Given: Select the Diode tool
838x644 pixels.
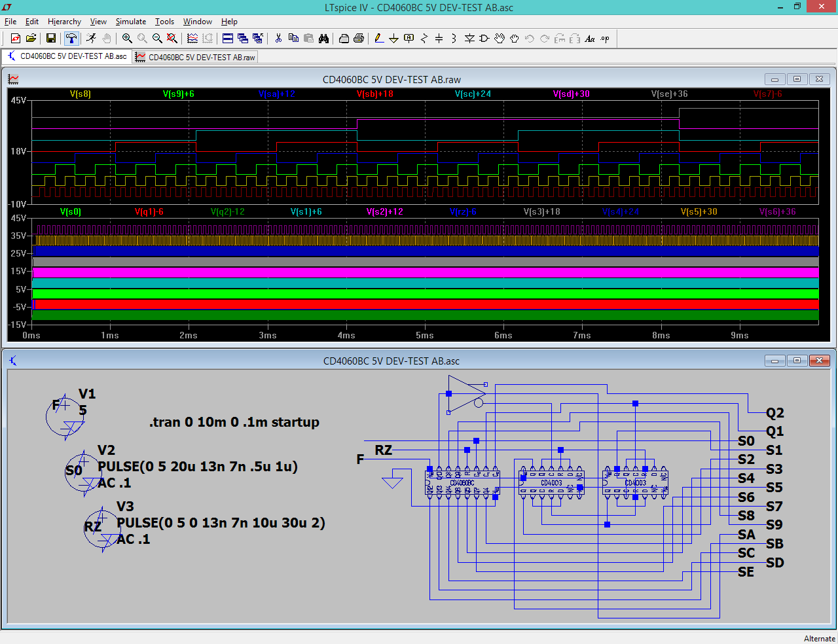Looking at the screenshot, I should (469, 39).
